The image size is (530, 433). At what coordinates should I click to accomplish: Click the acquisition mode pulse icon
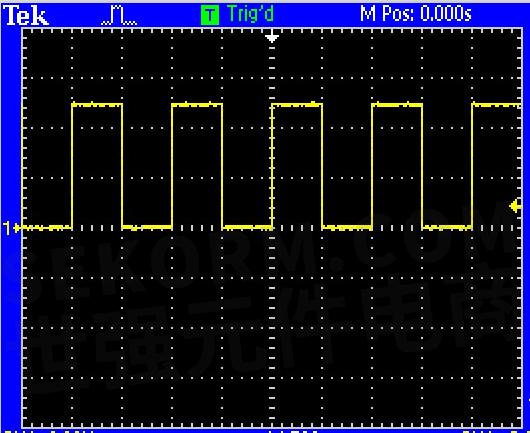coord(119,17)
